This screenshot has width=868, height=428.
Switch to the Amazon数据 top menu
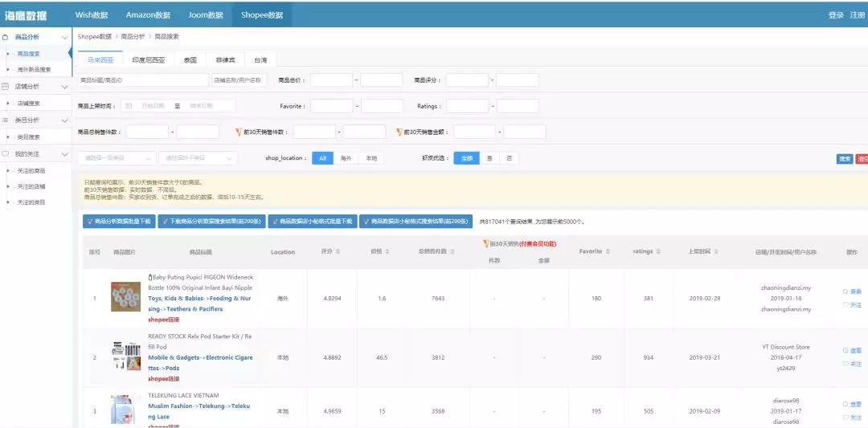[148, 14]
